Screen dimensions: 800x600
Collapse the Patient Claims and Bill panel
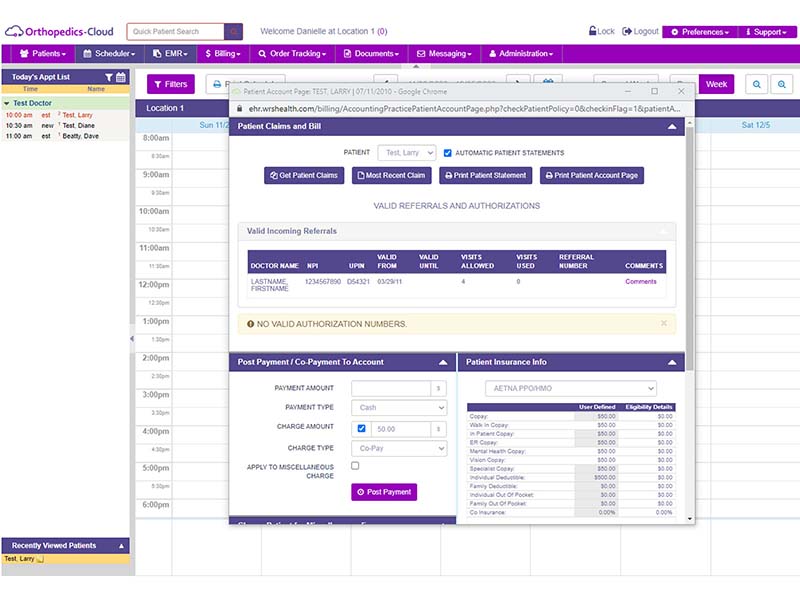[x=672, y=127]
